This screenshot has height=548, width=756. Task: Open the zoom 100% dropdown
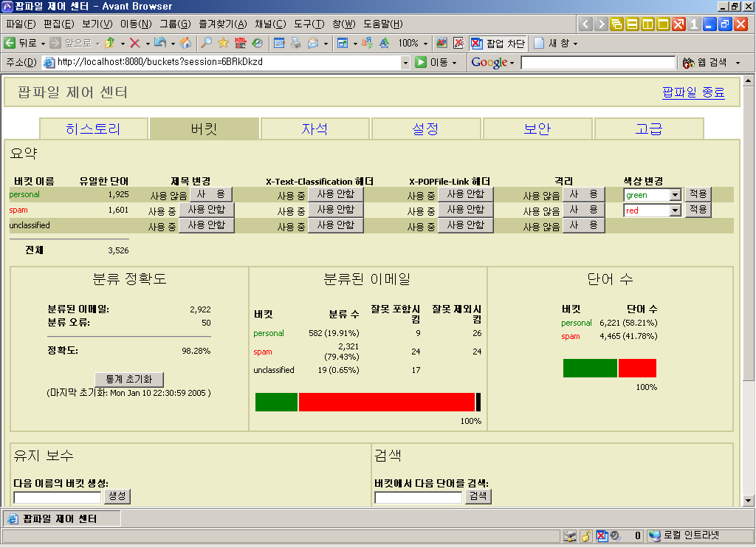(425, 44)
